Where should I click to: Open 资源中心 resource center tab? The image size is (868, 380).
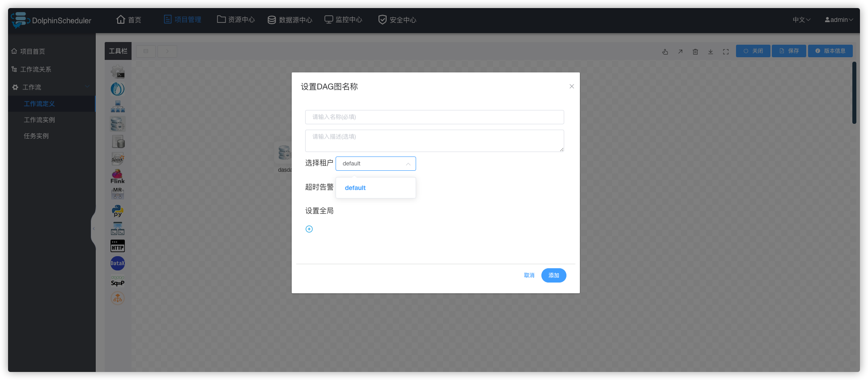(236, 20)
